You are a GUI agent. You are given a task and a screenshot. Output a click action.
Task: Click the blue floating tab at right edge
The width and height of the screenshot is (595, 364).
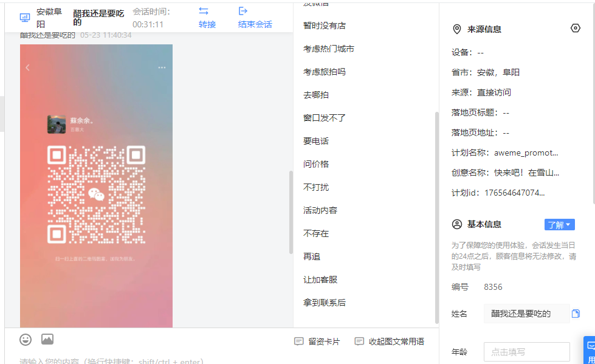(590, 350)
